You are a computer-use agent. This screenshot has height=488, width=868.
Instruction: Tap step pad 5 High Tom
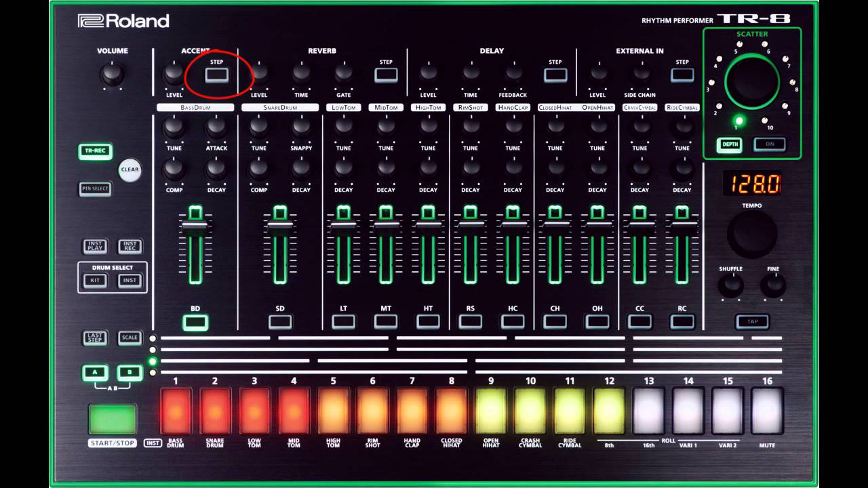(333, 411)
